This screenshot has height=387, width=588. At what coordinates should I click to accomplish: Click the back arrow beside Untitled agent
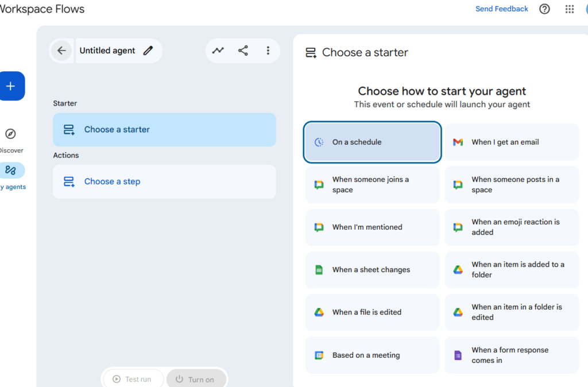tap(61, 51)
